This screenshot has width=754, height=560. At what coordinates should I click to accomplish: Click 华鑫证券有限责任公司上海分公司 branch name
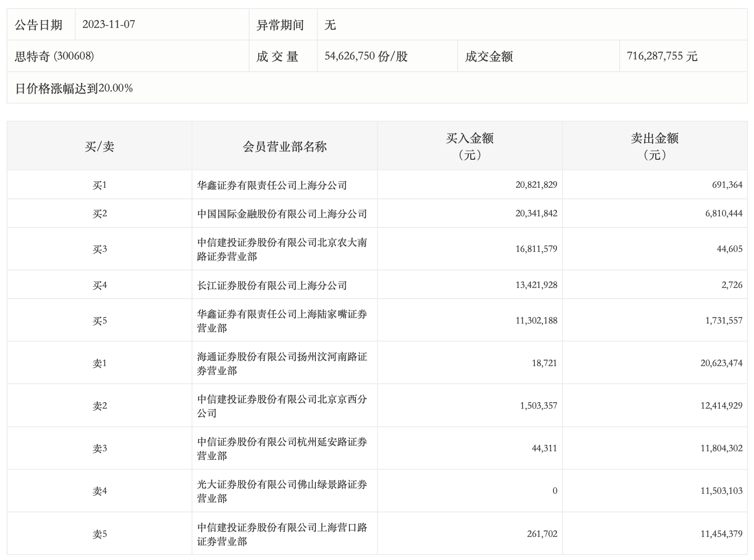point(272,185)
